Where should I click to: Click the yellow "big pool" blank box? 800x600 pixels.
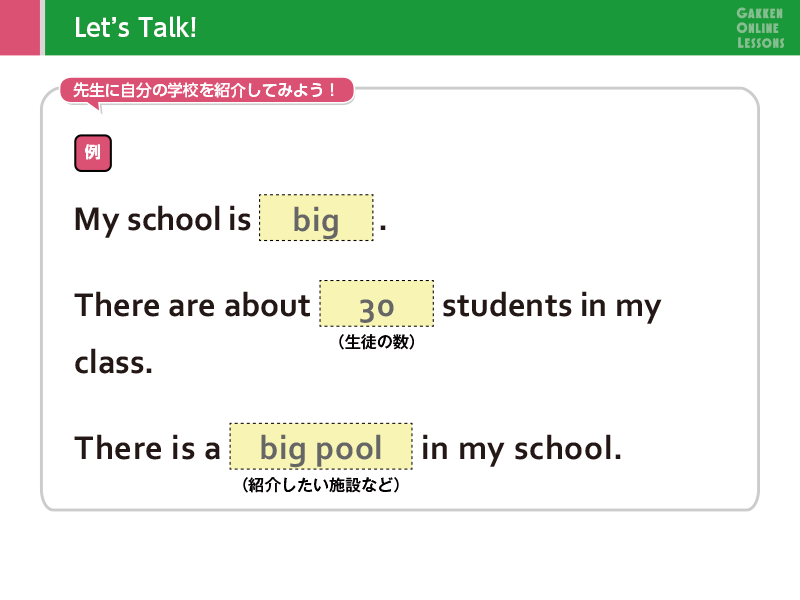coord(320,447)
